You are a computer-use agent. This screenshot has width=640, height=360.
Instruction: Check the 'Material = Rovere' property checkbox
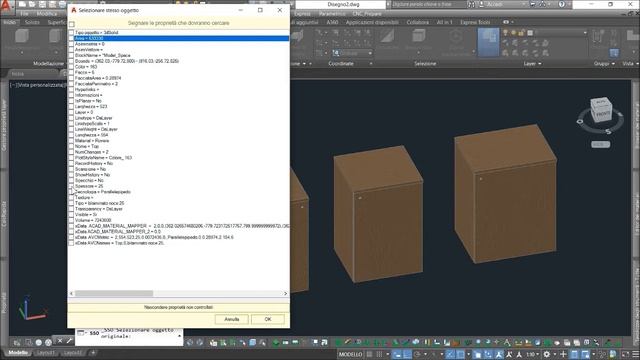(x=71, y=140)
